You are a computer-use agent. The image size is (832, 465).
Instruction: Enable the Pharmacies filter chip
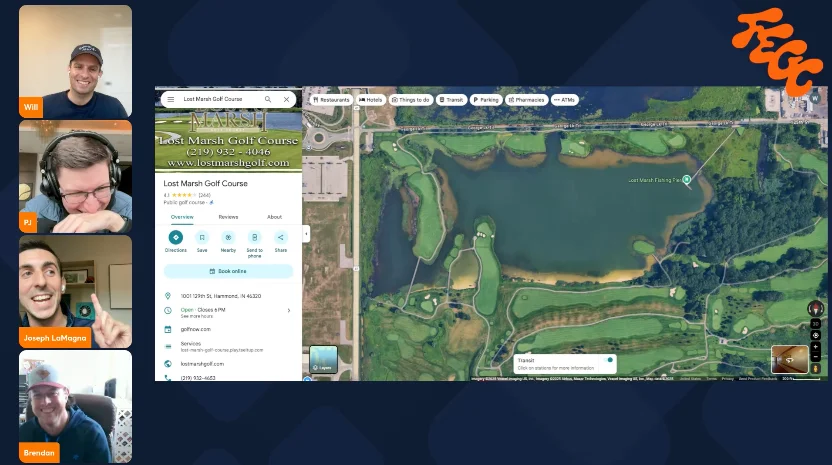[x=526, y=100]
